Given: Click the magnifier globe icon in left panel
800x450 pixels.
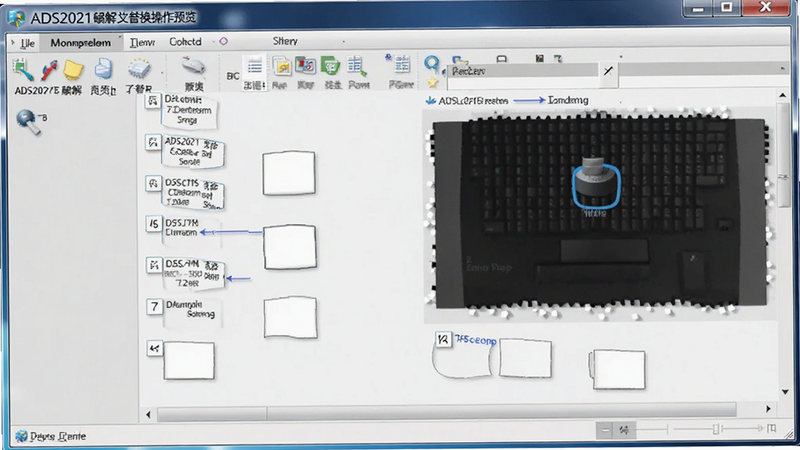Looking at the screenshot, I should [28, 122].
